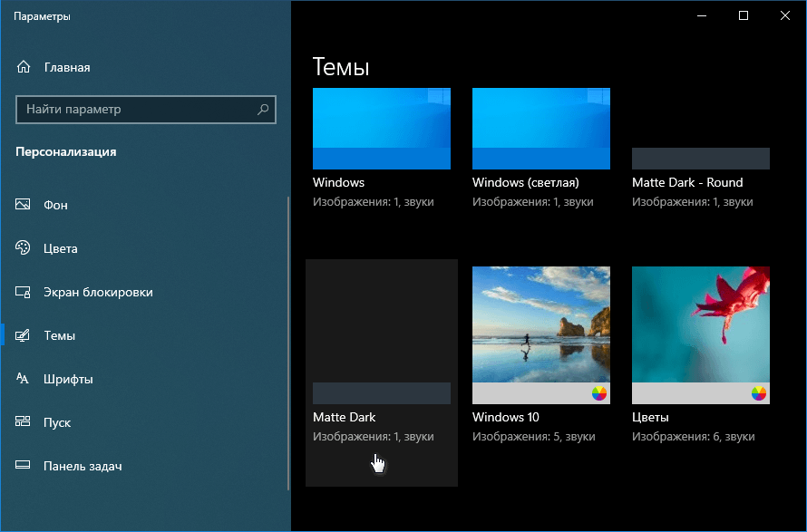This screenshot has height=532, width=807.
Task: Click 'Изображения: 6, звуки' under Цветы
Action: click(x=694, y=436)
